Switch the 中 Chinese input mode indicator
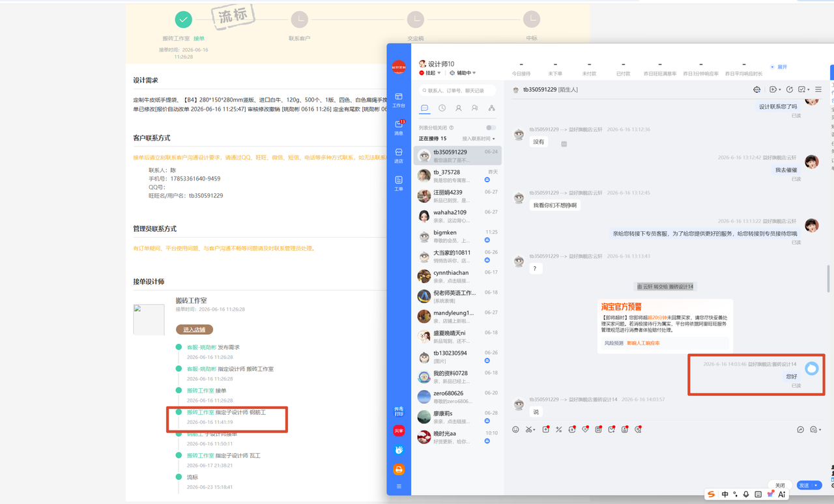Viewport: 834px width, 504px height. point(725,495)
